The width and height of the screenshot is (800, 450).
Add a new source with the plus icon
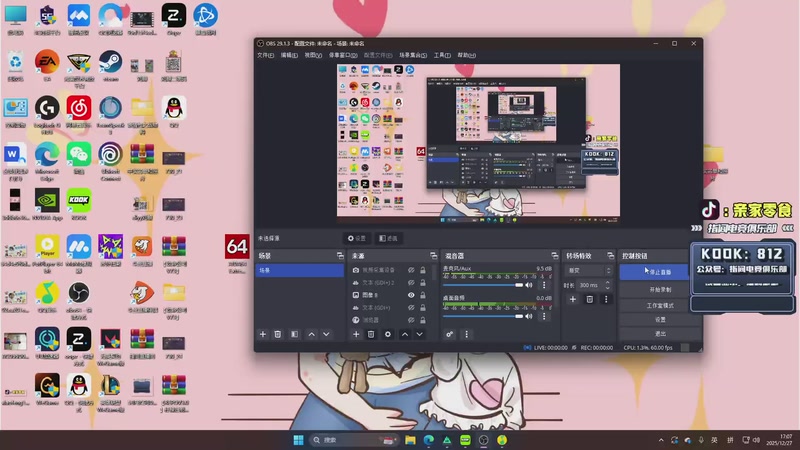point(356,334)
